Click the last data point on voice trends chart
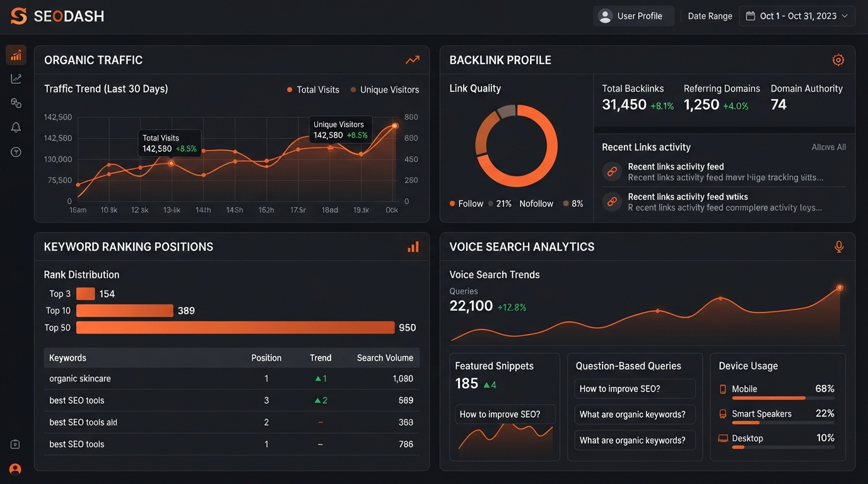 tap(840, 287)
